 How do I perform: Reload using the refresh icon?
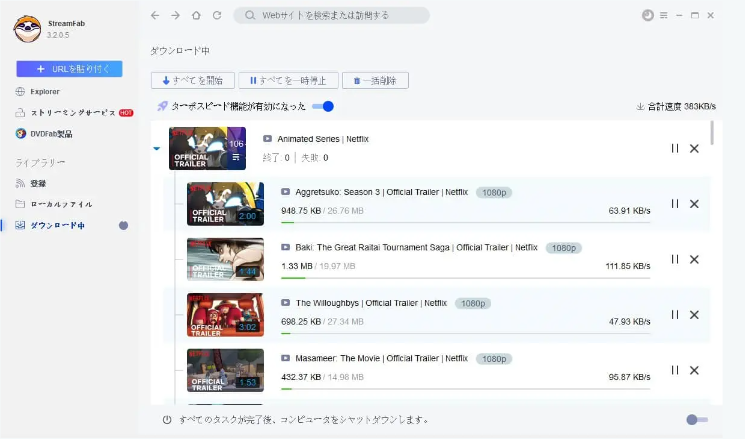(217, 15)
